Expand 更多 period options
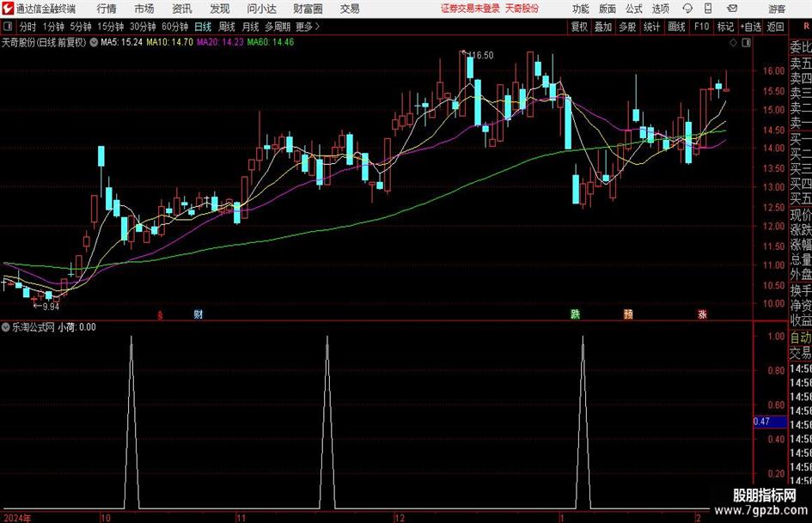812x523 pixels. 308,27
